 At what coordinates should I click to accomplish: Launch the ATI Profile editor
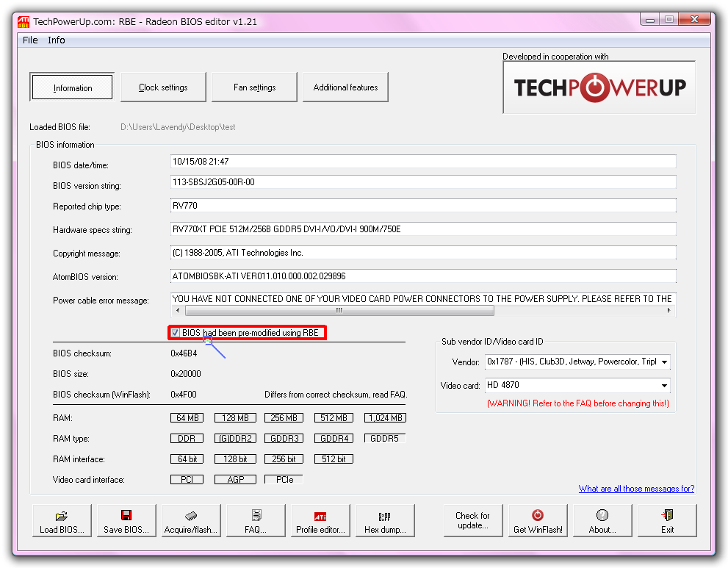coord(320,521)
